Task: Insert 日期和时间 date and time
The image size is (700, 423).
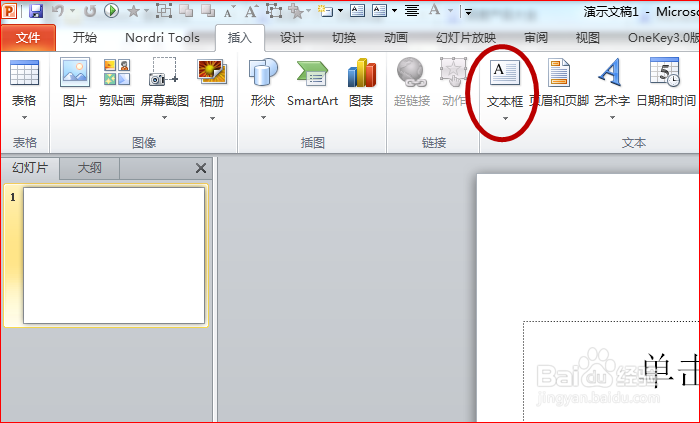Action: coord(666,83)
